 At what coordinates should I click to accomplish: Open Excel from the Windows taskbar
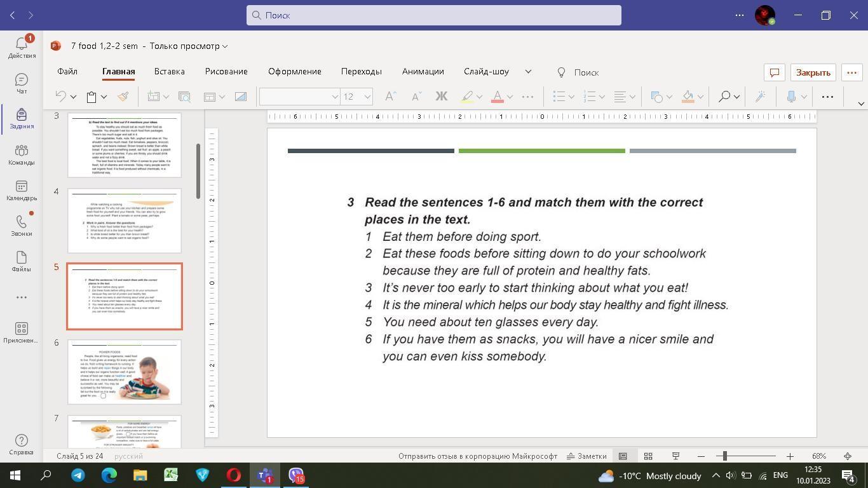click(172, 475)
